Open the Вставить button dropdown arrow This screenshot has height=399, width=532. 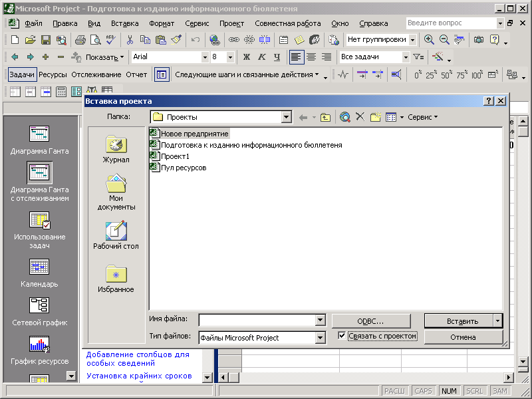[x=497, y=321]
